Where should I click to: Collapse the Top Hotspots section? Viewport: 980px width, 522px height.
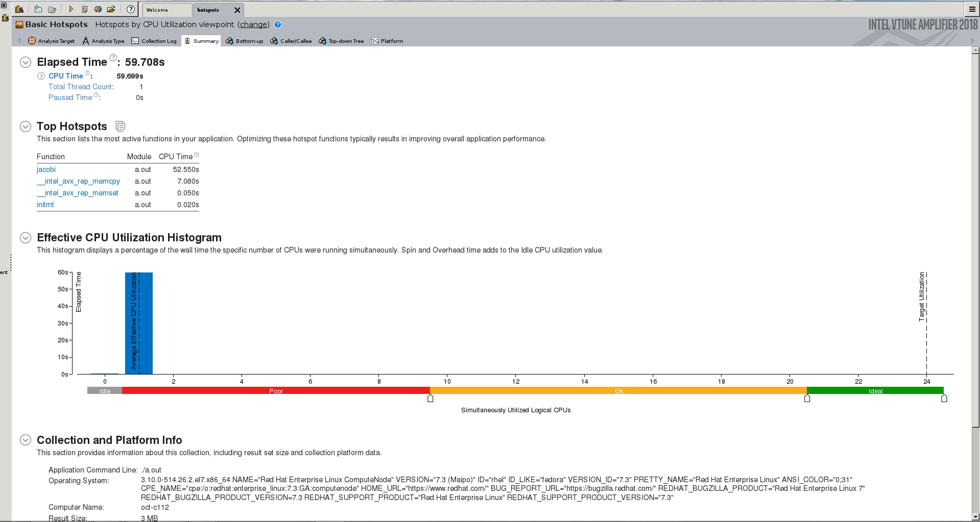pyautogui.click(x=26, y=127)
